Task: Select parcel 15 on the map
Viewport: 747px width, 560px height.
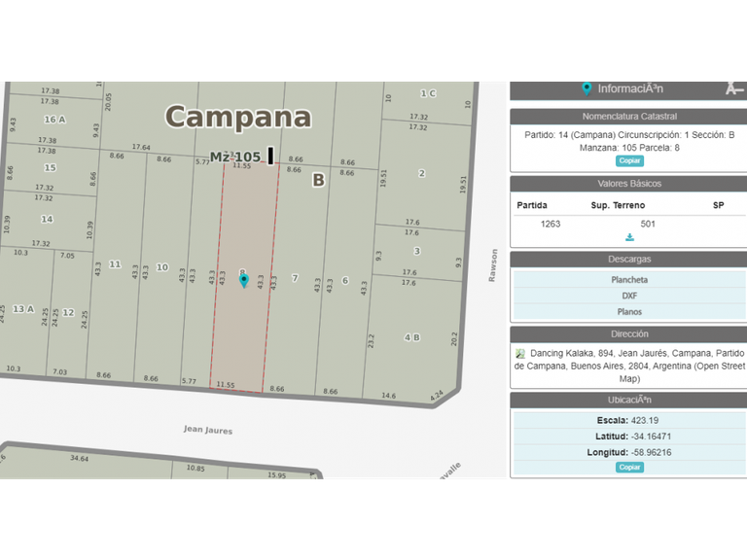Action: click(50, 167)
